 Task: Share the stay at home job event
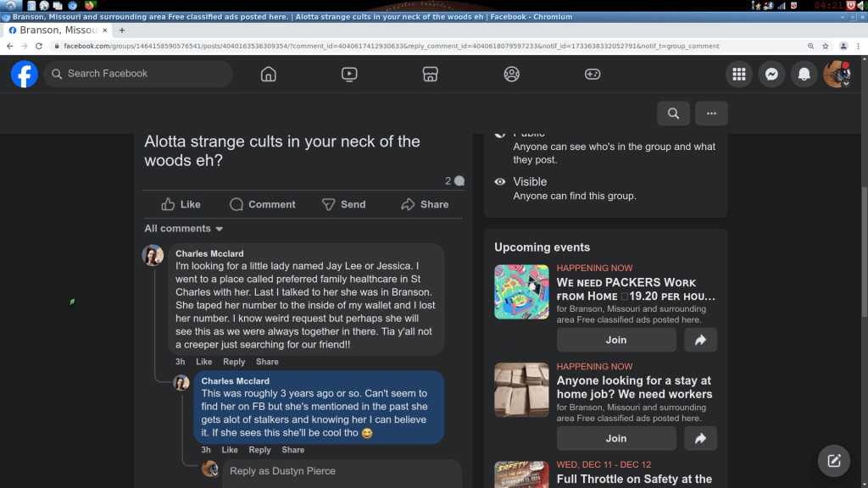coord(700,438)
